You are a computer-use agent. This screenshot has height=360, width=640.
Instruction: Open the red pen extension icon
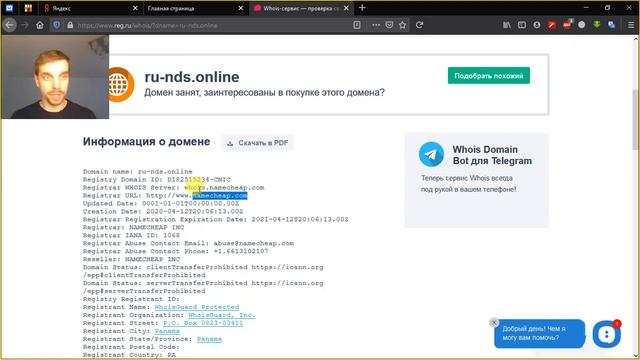[552, 25]
